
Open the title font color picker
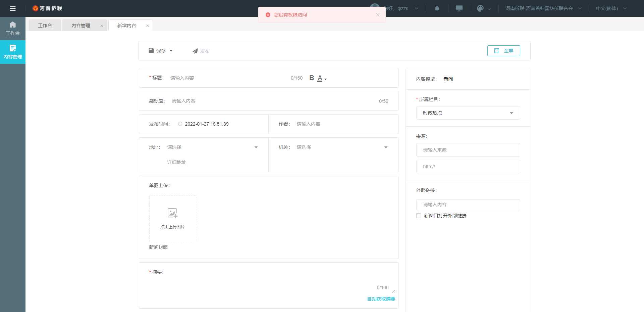(x=322, y=78)
